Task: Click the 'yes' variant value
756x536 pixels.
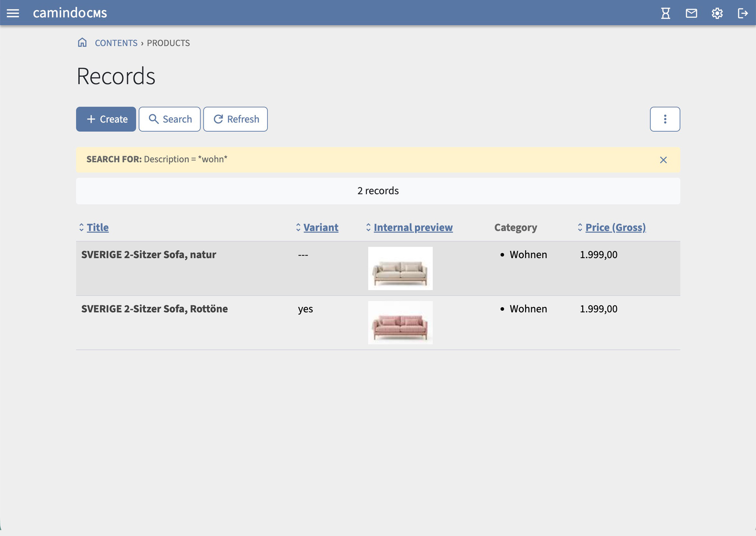Action: (x=305, y=309)
